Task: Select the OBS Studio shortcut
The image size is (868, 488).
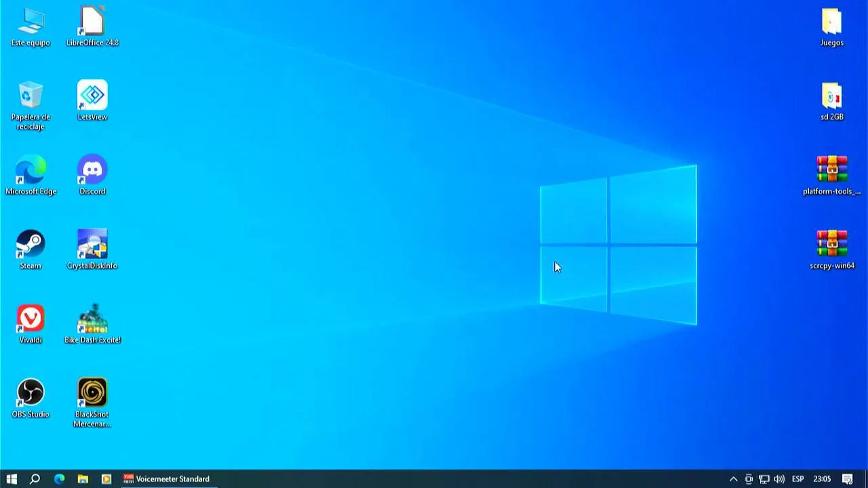Action: point(31,399)
